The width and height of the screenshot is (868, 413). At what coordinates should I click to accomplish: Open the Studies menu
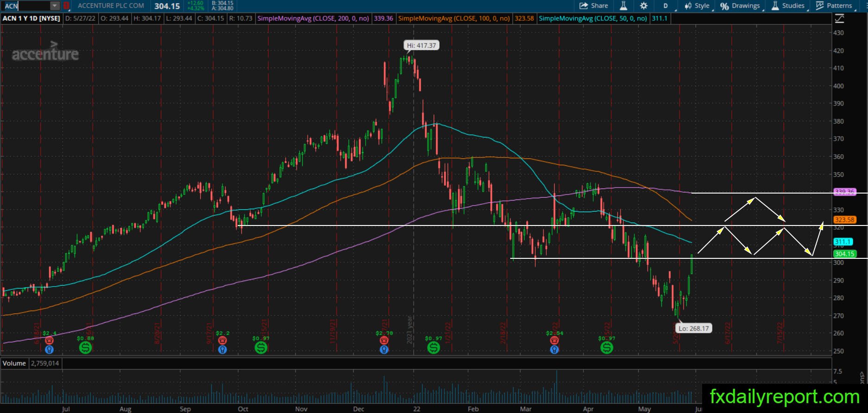click(788, 6)
